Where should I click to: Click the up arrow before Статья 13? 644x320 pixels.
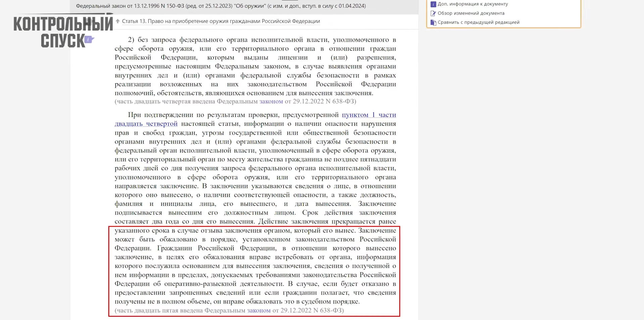(118, 21)
